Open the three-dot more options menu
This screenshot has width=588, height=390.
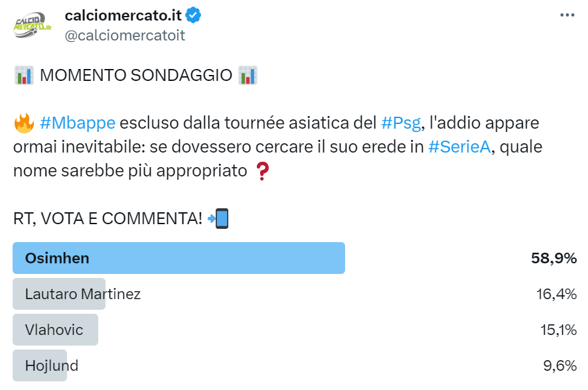click(x=567, y=15)
